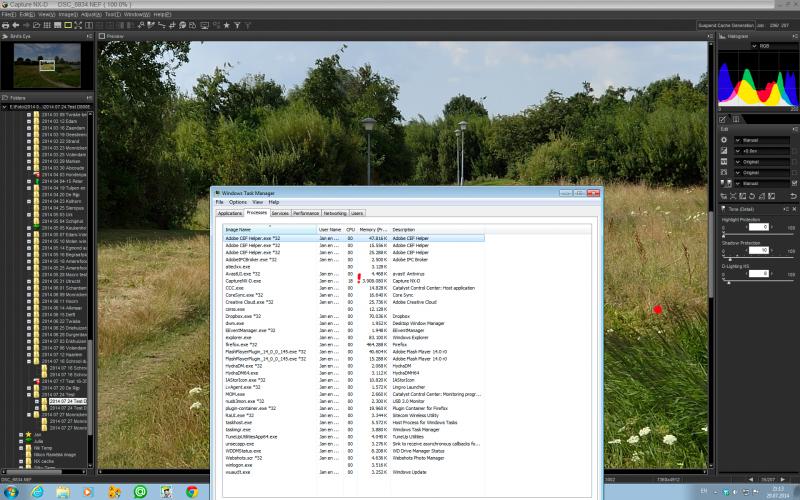
Task: Click the open folder toolbar icon
Action: click(37, 25)
